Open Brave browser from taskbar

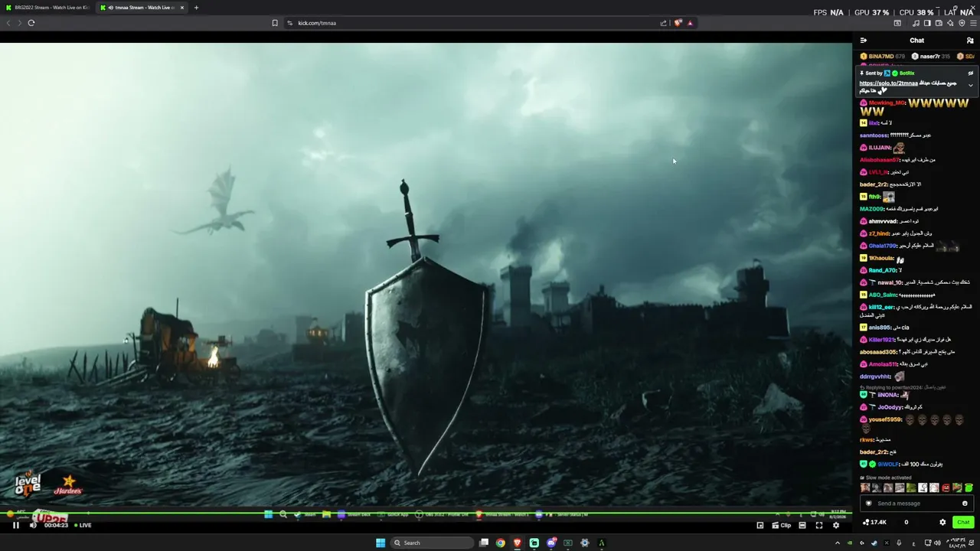tap(518, 543)
